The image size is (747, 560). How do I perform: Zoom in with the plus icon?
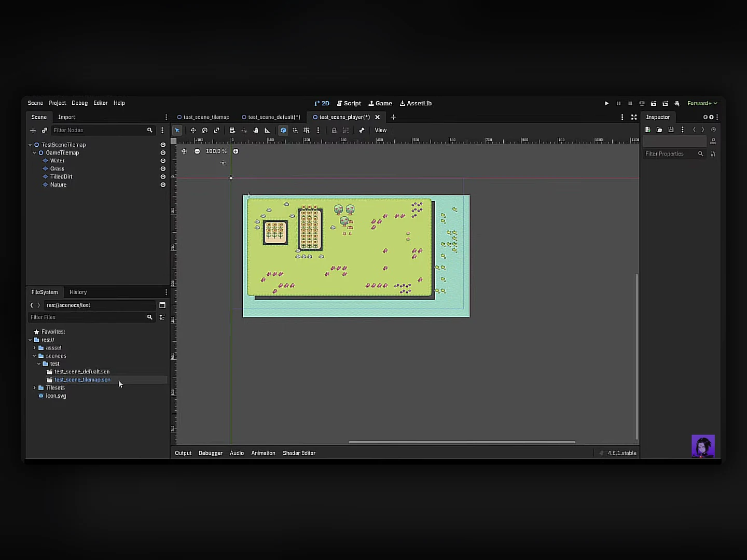(x=236, y=151)
